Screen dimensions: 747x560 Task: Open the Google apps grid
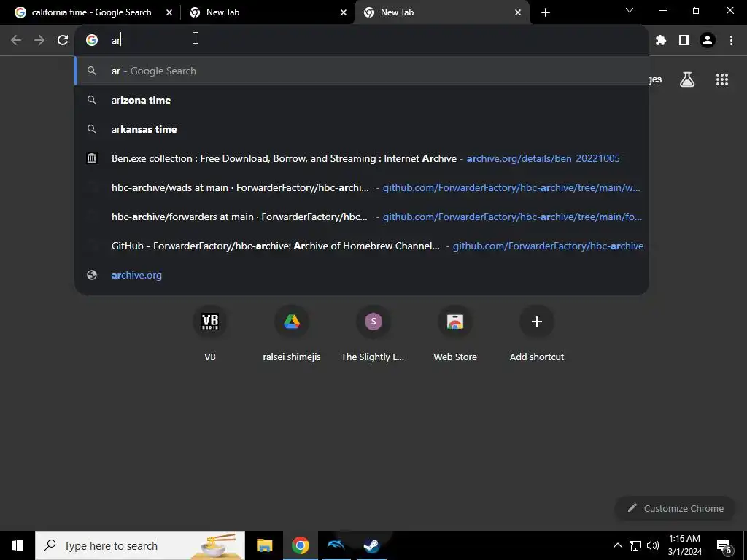(722, 79)
